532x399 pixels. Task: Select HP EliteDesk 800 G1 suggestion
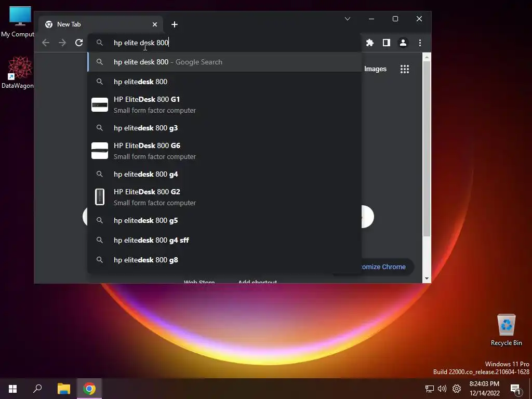(x=224, y=105)
